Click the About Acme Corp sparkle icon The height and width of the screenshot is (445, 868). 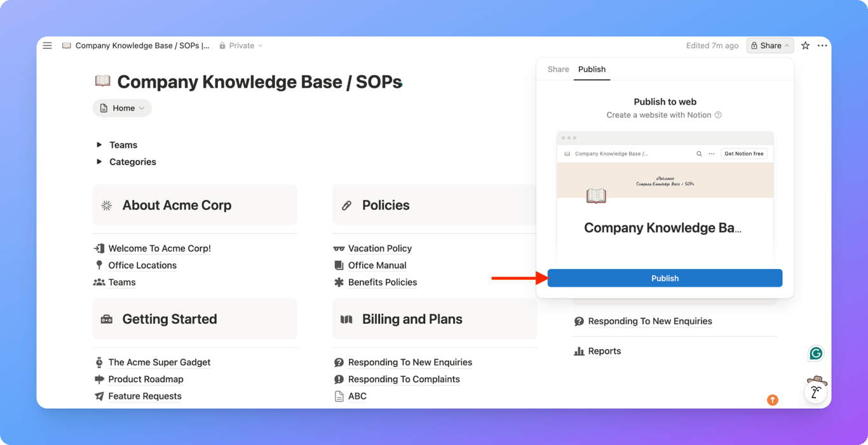pos(107,205)
